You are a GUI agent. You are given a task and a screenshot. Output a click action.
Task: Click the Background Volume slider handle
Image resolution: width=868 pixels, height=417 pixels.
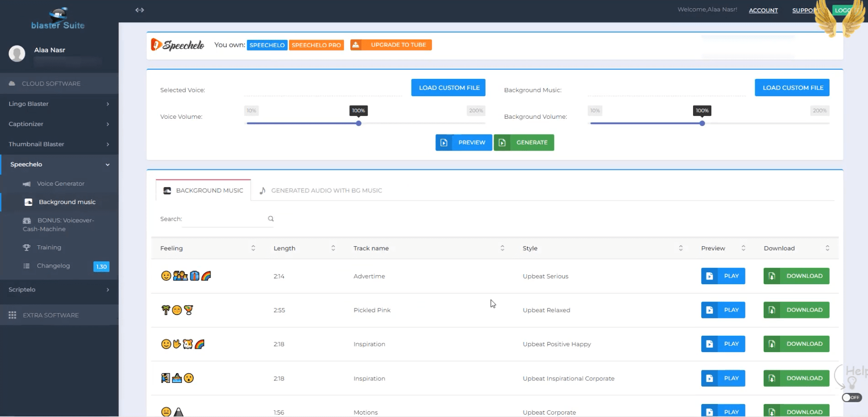702,124
